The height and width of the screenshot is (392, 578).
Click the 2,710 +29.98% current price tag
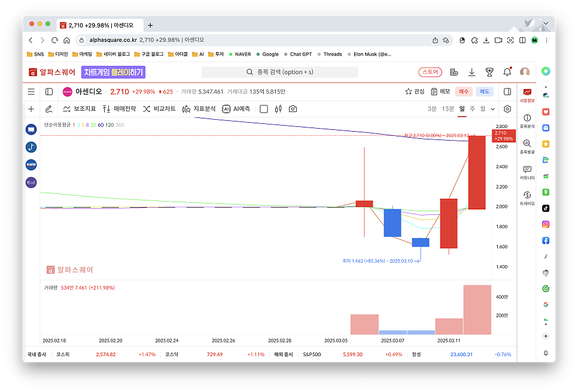coord(504,136)
